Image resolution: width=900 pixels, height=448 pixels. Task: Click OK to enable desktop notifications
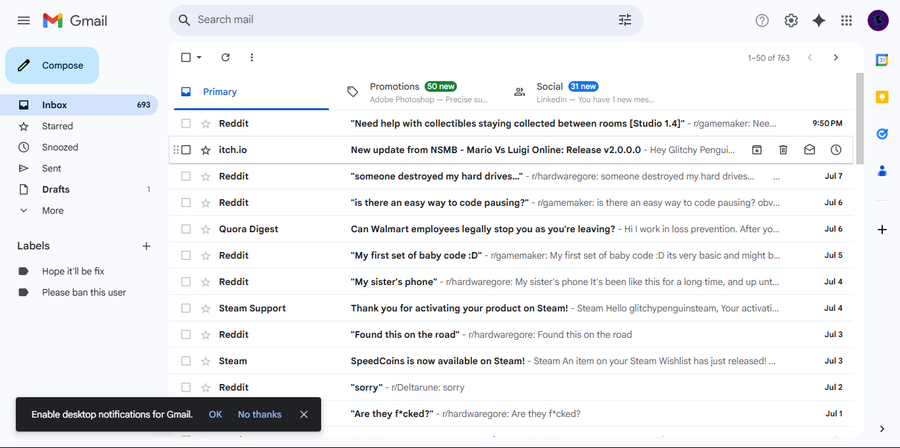(215, 414)
